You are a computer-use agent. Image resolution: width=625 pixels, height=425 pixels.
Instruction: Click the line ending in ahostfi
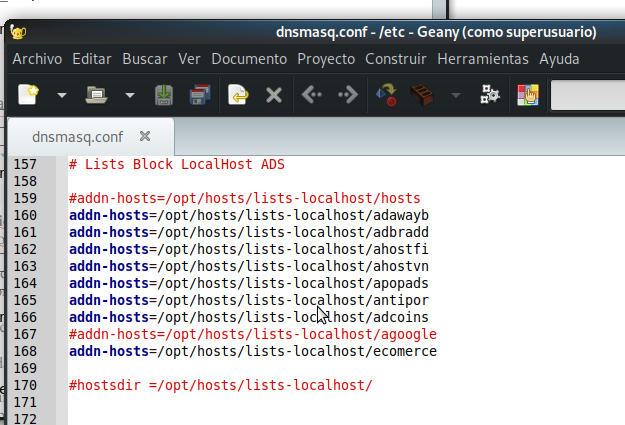(249, 249)
